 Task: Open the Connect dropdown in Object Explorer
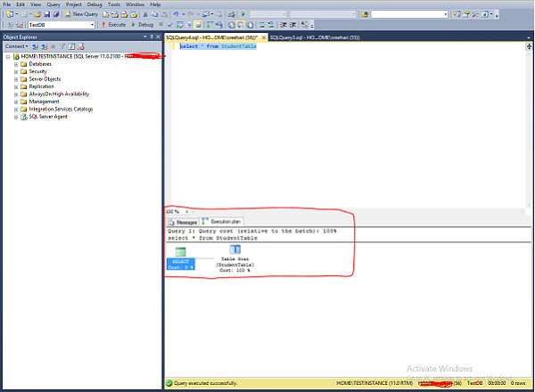tap(16, 46)
